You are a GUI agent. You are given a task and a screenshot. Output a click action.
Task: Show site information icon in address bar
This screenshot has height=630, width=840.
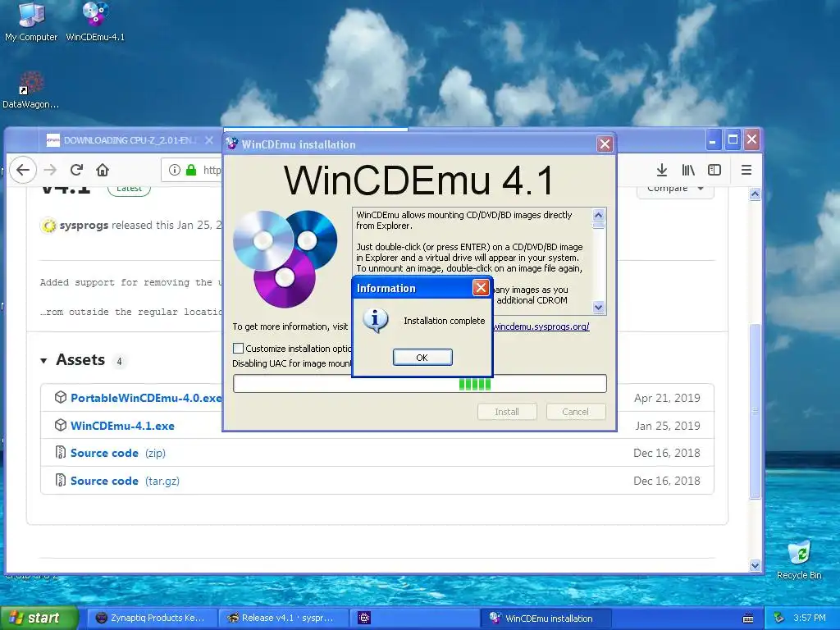tap(175, 170)
